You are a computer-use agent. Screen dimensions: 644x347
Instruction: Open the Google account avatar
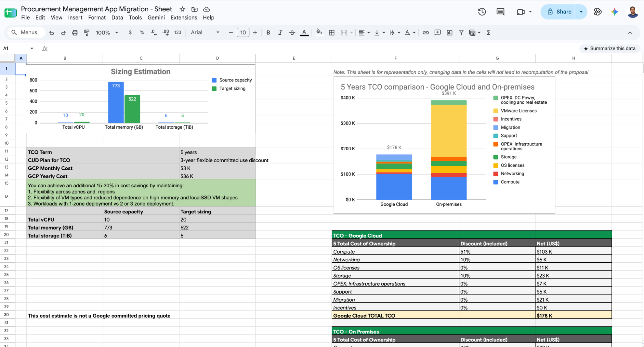tap(633, 12)
